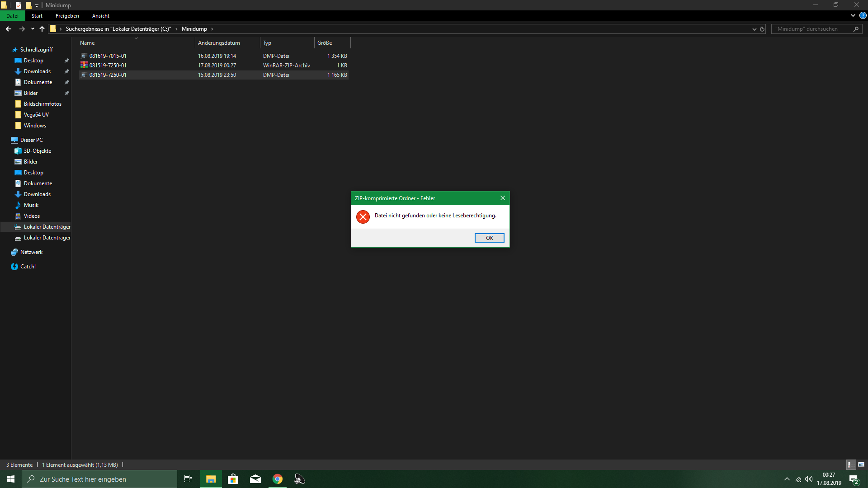Screen dimensions: 868x488
Task: Switch to details view icon in status bar
Action: 850,465
